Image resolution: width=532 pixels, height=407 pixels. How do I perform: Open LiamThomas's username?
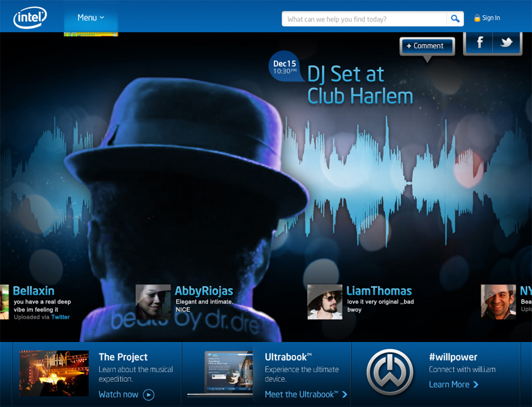click(x=379, y=291)
